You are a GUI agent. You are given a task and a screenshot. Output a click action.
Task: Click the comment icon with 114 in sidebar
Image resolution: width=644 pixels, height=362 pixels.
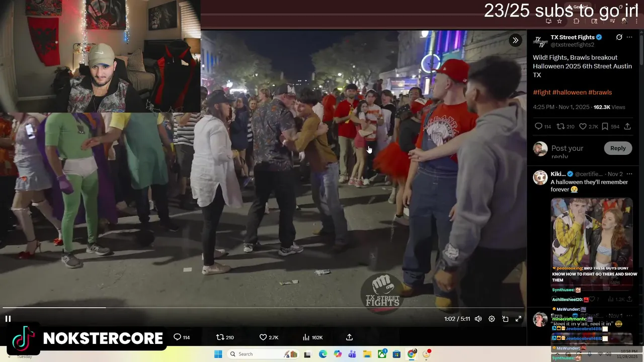[542, 127]
